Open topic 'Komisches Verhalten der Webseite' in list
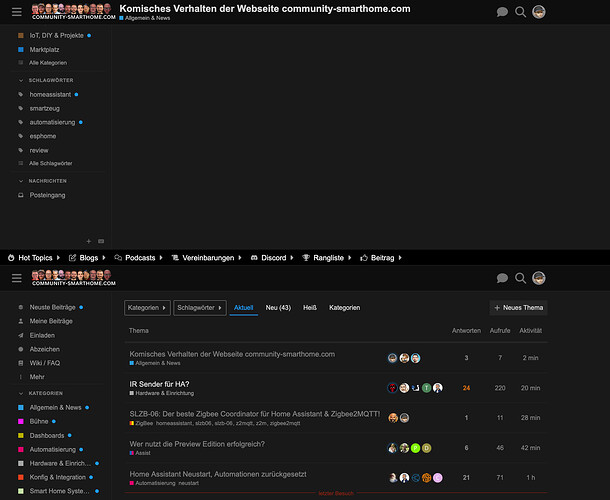This screenshot has height=500, width=610. click(232, 354)
